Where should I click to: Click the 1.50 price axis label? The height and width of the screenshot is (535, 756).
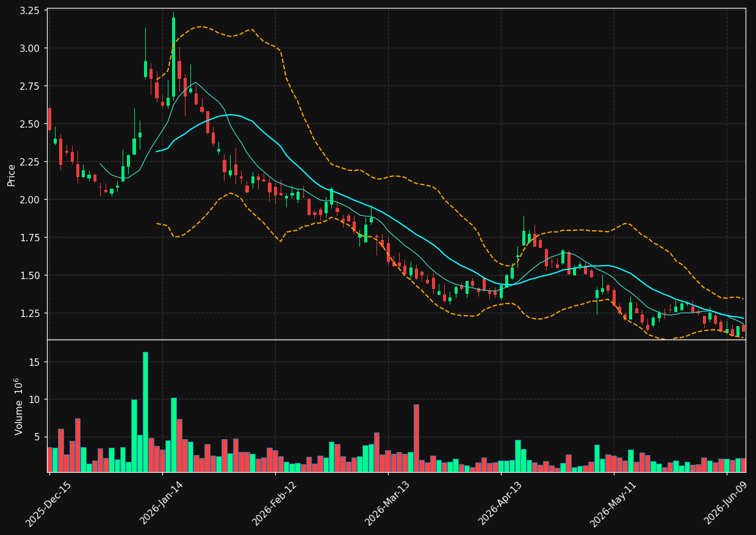click(x=31, y=275)
